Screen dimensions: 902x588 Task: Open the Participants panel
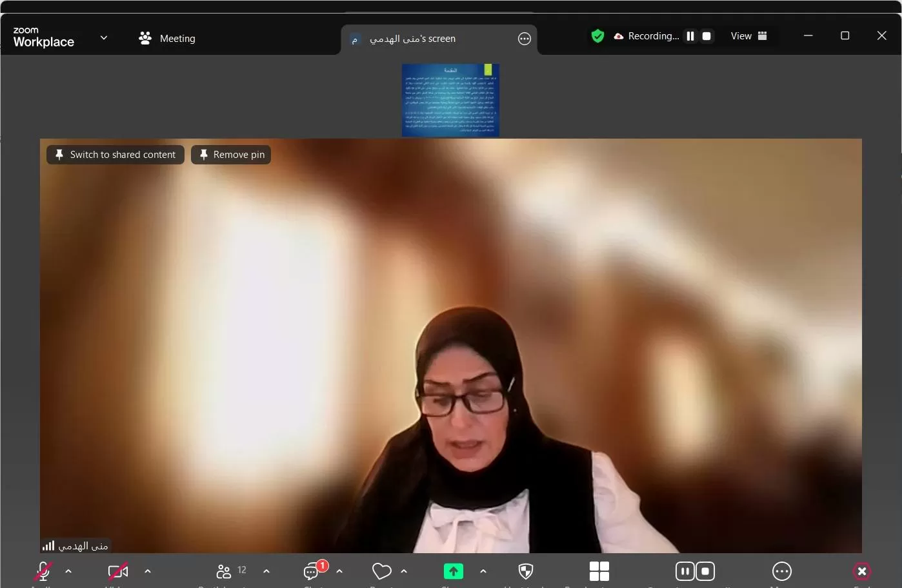[x=224, y=571]
